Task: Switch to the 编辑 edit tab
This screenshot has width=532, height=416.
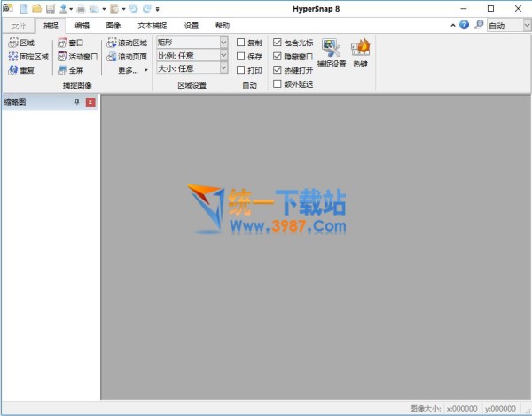Action: click(x=82, y=26)
